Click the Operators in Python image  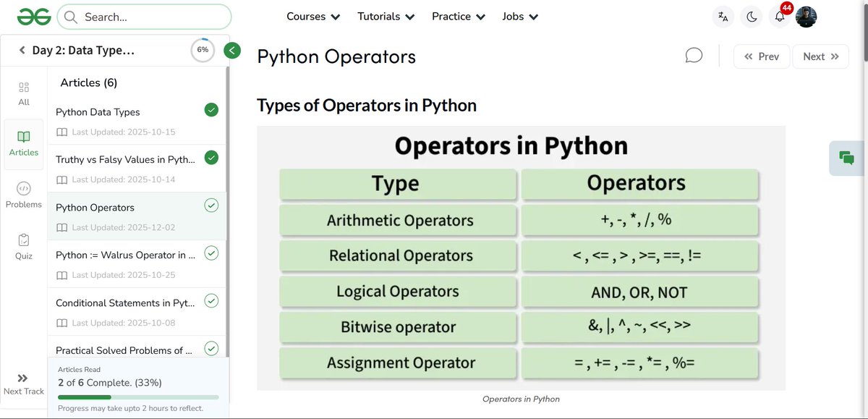(x=521, y=258)
